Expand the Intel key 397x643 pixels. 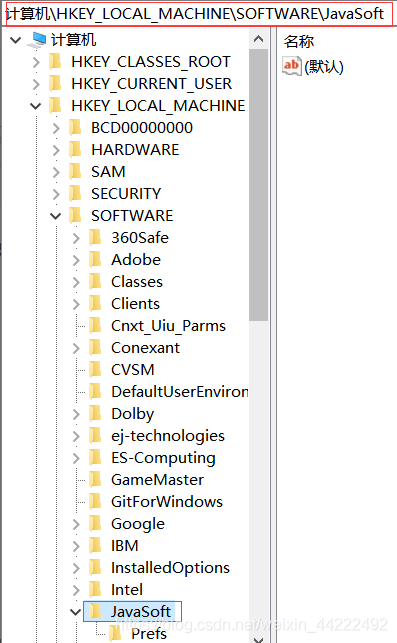point(76,590)
